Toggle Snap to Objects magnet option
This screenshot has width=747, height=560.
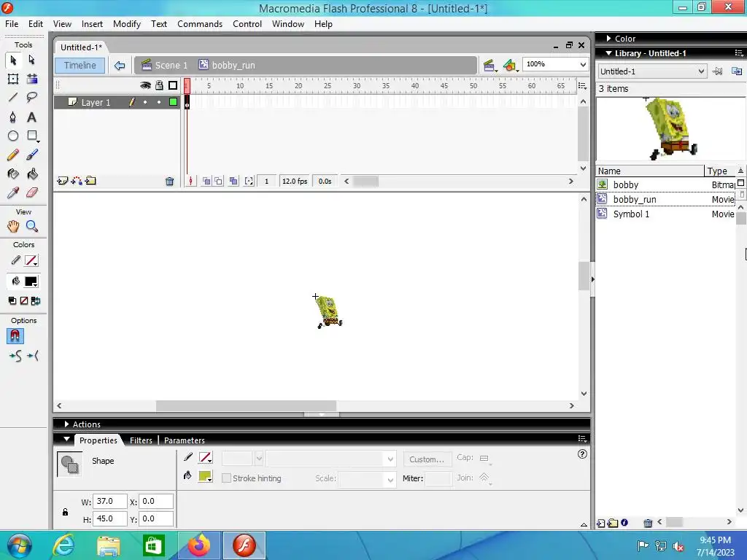pyautogui.click(x=15, y=336)
